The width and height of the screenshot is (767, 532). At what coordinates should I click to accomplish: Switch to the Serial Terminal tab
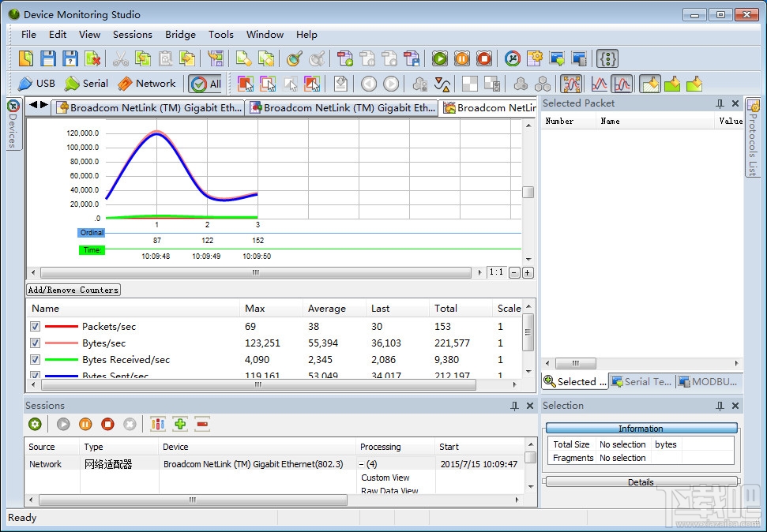641,382
